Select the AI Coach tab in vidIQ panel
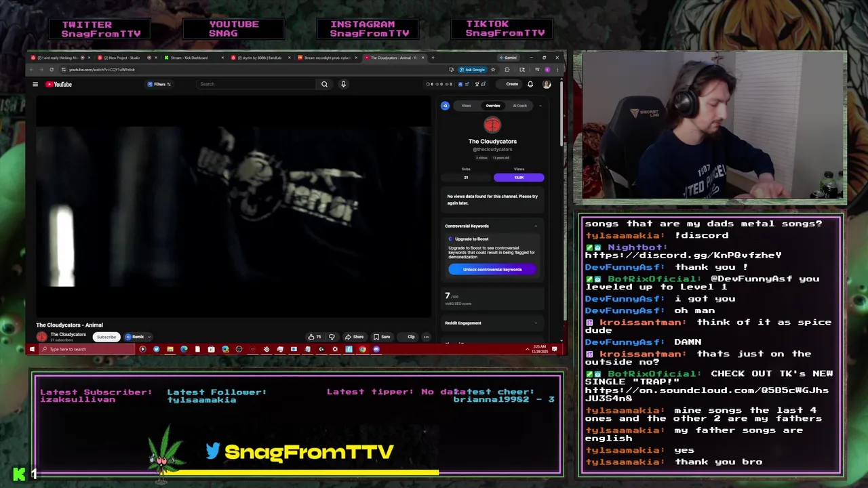This screenshot has height=488, width=868. point(519,106)
